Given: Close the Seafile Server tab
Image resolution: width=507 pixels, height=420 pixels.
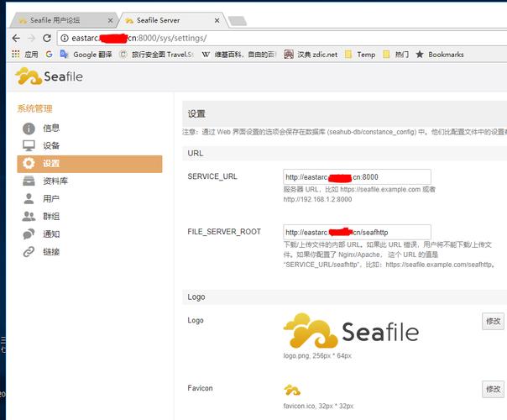Looking at the screenshot, I should click(x=217, y=21).
